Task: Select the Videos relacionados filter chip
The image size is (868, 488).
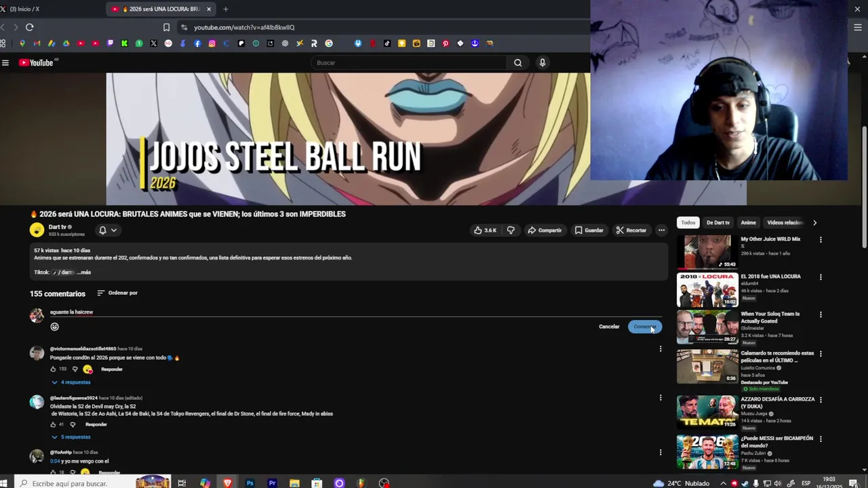Action: [x=784, y=222]
